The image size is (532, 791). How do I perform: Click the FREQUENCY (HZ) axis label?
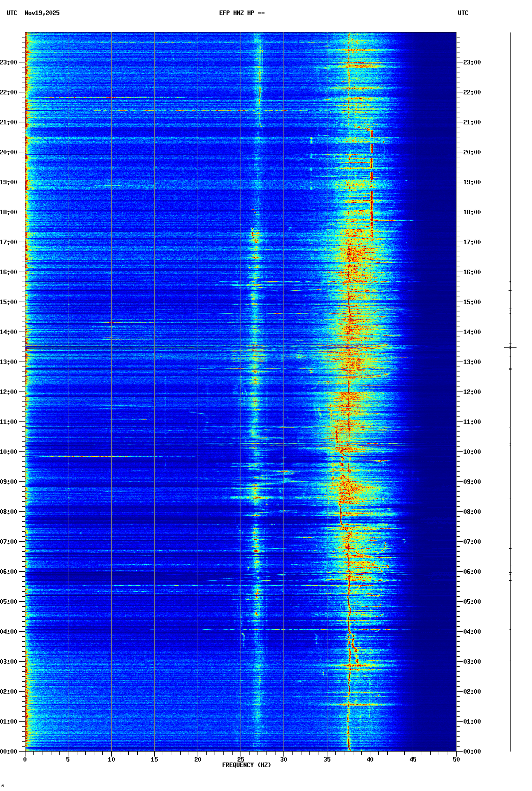(x=247, y=765)
